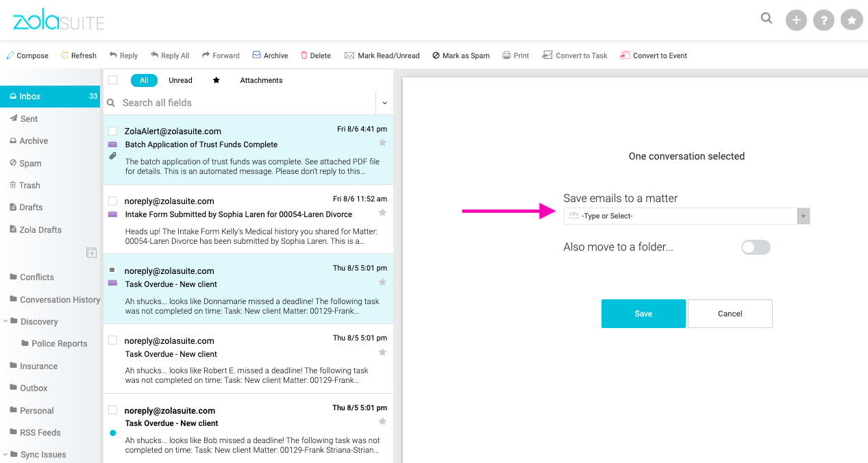Mark the email as Spam

click(x=461, y=55)
